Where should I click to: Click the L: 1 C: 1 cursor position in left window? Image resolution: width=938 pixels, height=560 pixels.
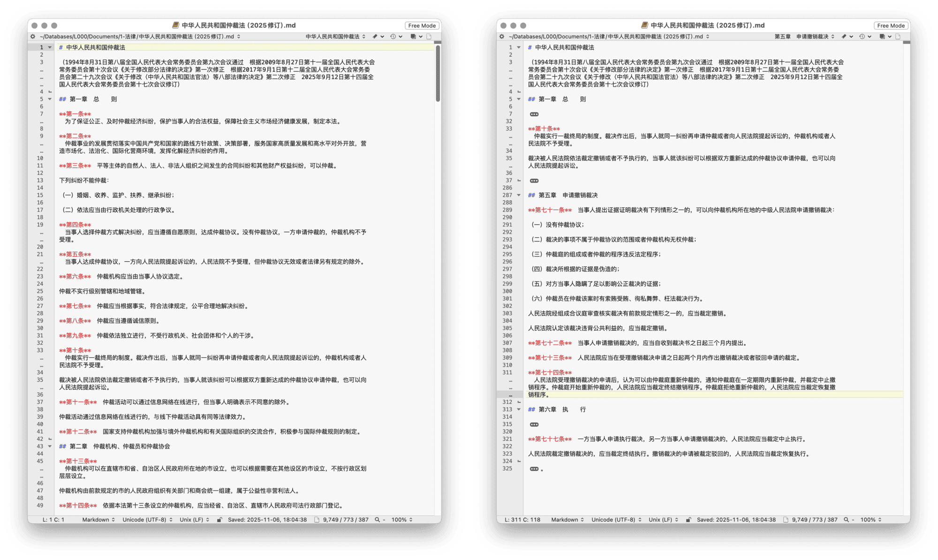click(53, 520)
